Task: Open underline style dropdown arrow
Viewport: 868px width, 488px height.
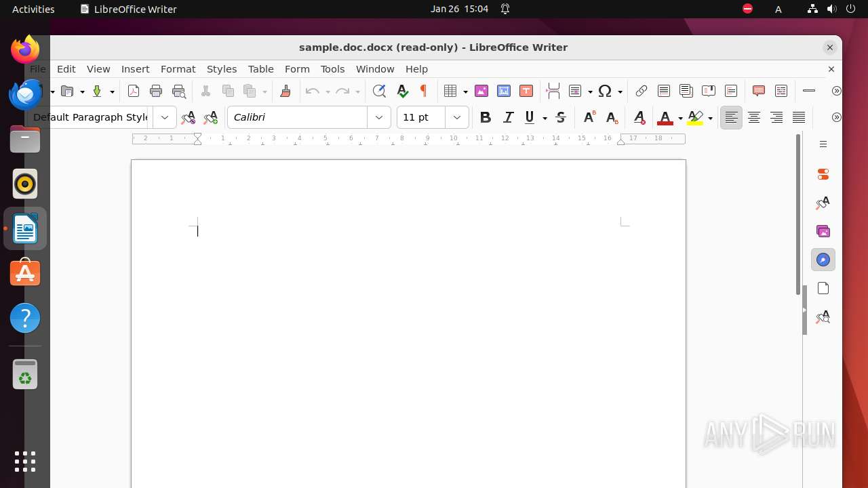Action: [x=545, y=118]
